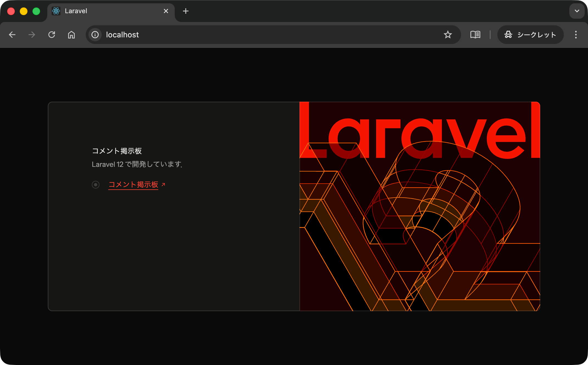Open the コメント掲示板 link
This screenshot has height=365, width=588.
pos(133,184)
